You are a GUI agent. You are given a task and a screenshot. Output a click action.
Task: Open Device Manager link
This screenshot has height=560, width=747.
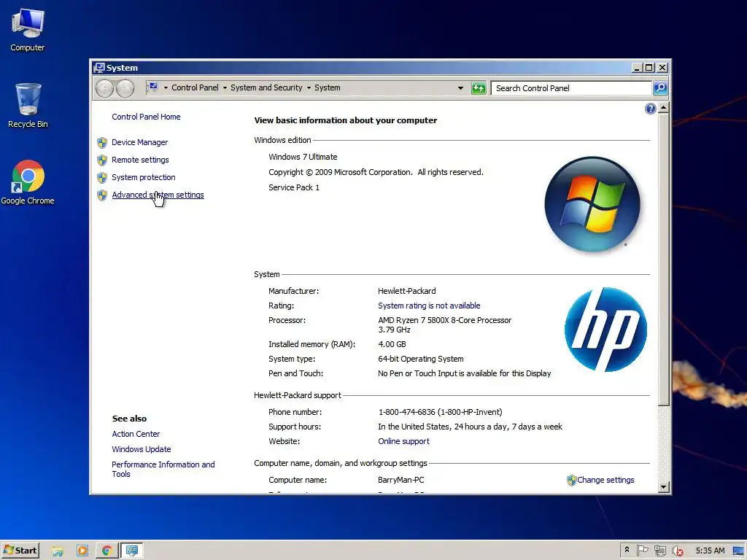click(x=139, y=142)
